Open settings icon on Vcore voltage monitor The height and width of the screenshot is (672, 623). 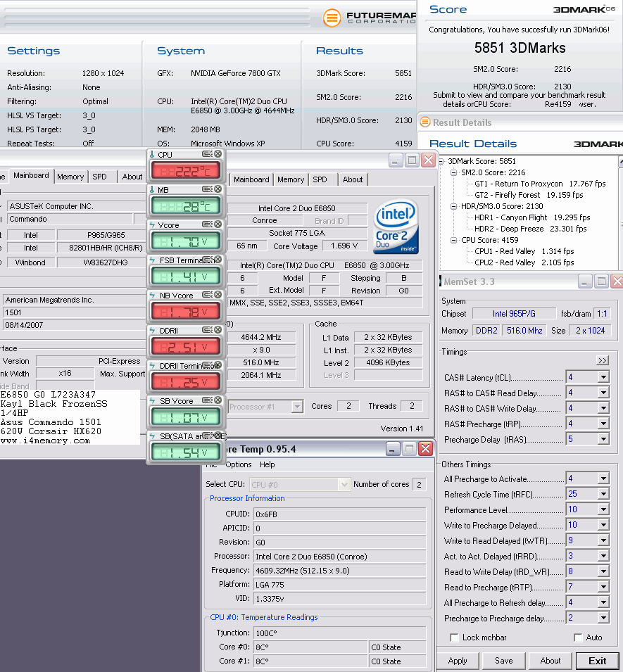[x=207, y=224]
